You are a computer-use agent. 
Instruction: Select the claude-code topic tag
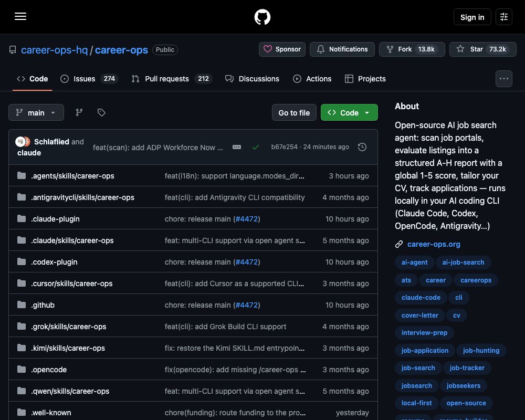pyautogui.click(x=421, y=298)
